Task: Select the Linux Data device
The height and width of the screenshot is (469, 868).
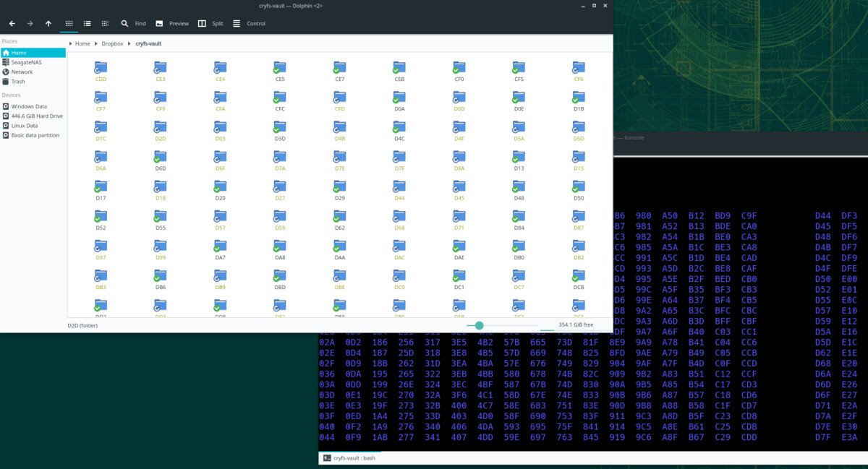Action: 25,125
